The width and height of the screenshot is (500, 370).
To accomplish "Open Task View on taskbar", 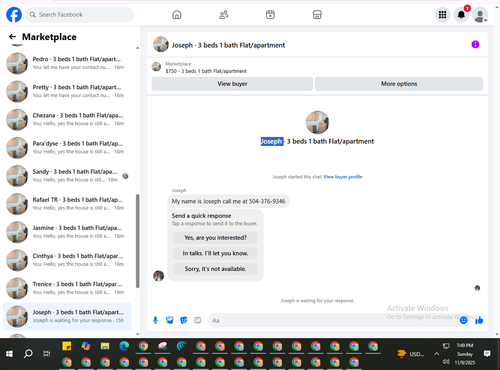I will click(x=47, y=354).
